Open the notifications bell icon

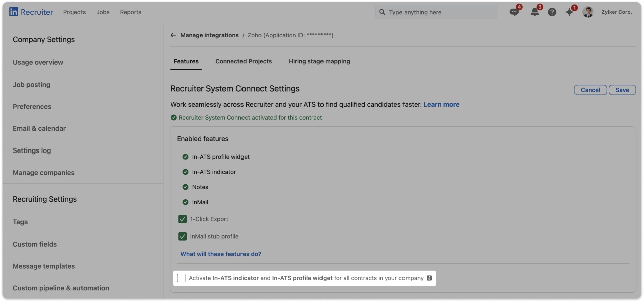[x=535, y=12]
